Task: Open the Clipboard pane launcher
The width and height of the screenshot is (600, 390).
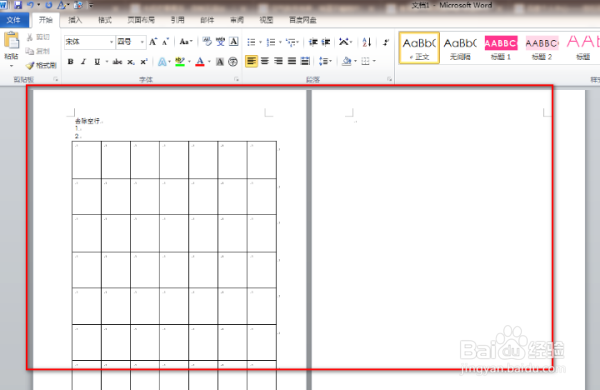Action: coord(56,79)
